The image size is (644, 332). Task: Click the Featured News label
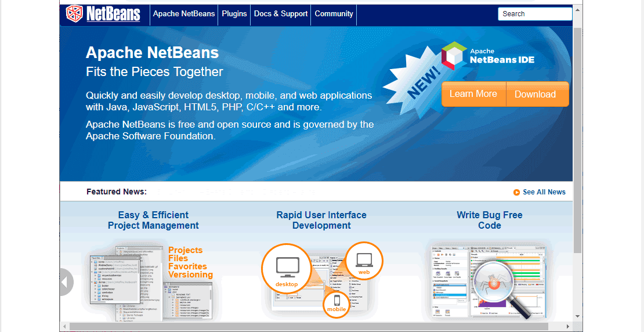[116, 192]
